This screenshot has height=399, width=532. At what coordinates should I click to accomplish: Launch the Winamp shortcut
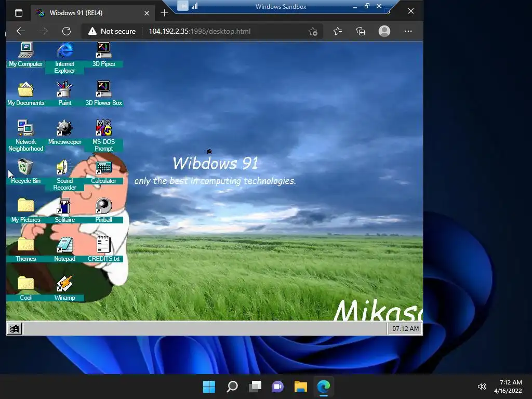[x=64, y=288]
